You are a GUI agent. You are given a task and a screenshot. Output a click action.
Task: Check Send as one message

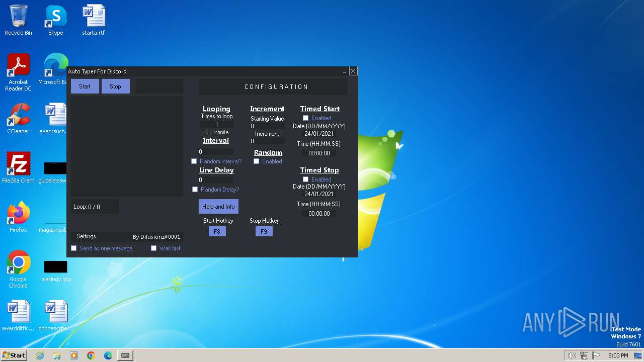coord(73,248)
